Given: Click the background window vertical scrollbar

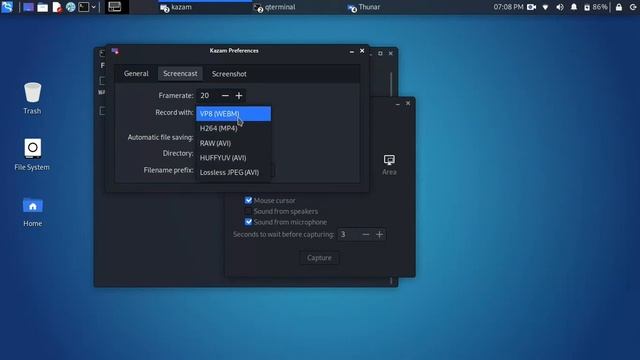Looking at the screenshot, I should click(x=391, y=84).
